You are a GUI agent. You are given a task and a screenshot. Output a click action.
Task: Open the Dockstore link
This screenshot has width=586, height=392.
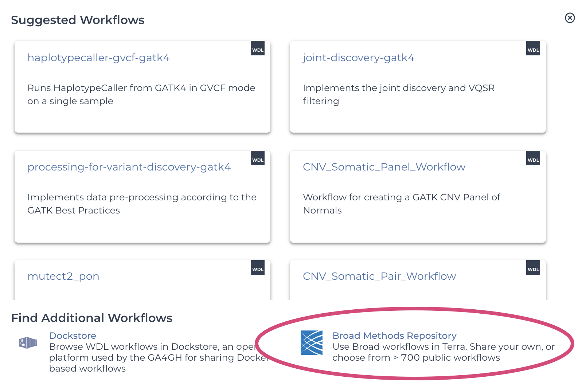tap(73, 336)
